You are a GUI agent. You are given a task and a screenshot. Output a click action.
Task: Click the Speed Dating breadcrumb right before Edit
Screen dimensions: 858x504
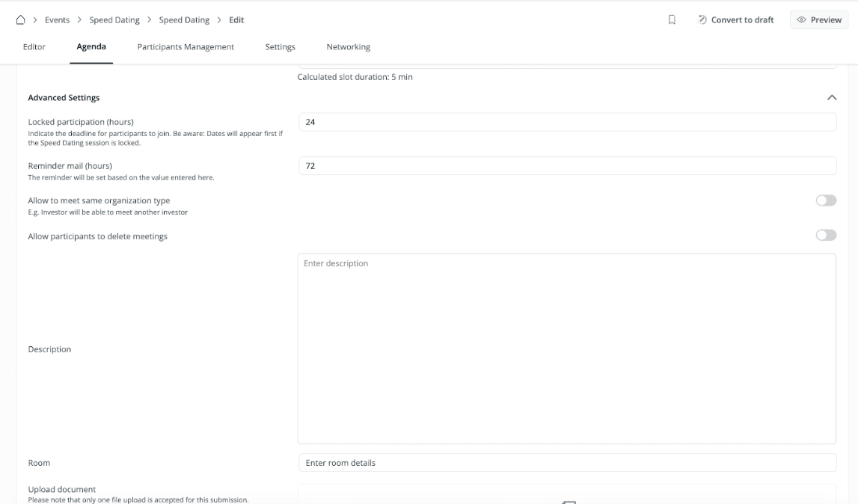pyautogui.click(x=184, y=20)
